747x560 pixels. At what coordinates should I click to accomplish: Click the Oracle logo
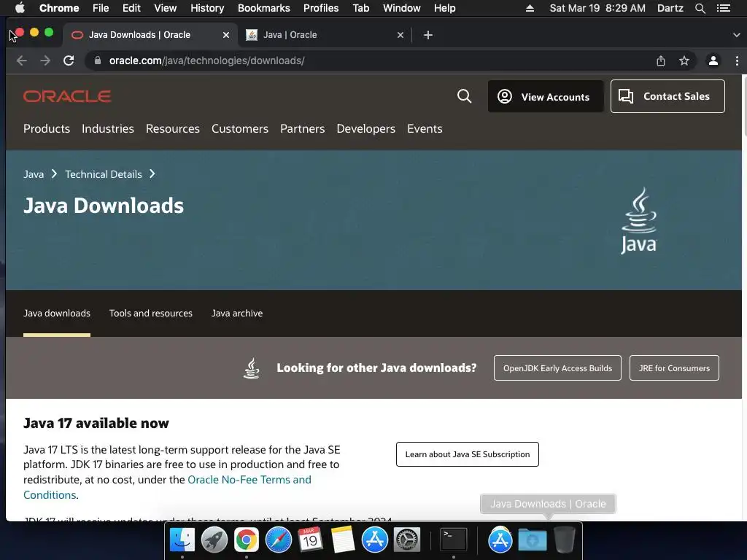pos(67,96)
